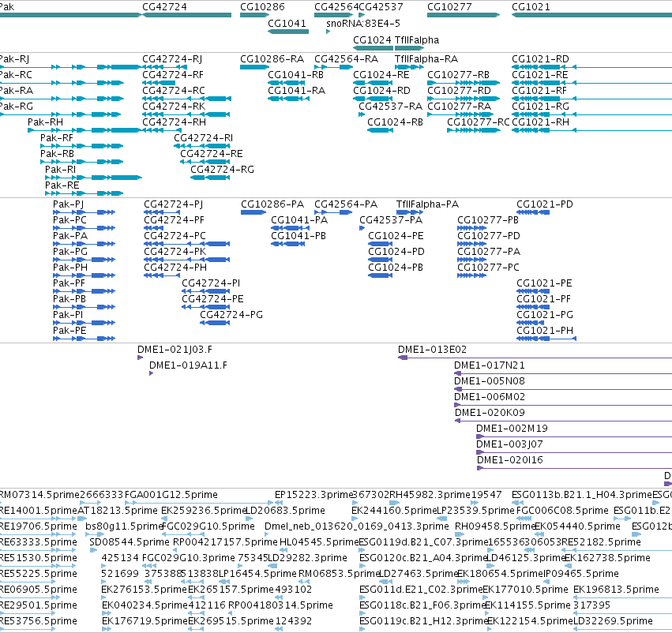Open cDNA clone DME1-020I16
The image size is (672, 633).
tap(574, 468)
